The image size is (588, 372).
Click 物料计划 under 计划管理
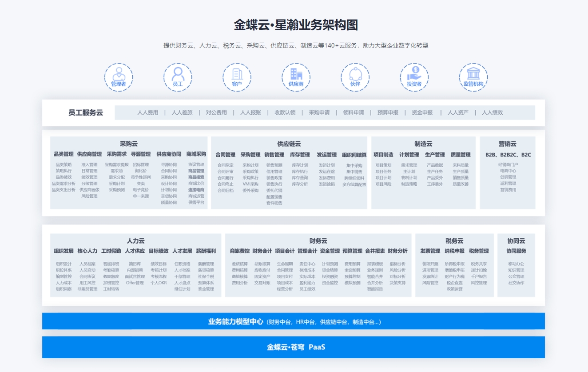(x=409, y=177)
